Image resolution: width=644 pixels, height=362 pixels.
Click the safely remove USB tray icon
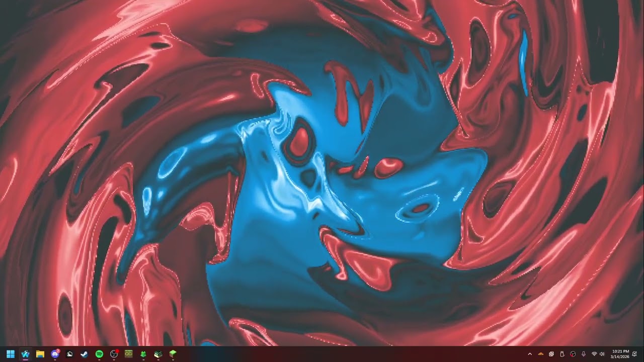pos(562,354)
